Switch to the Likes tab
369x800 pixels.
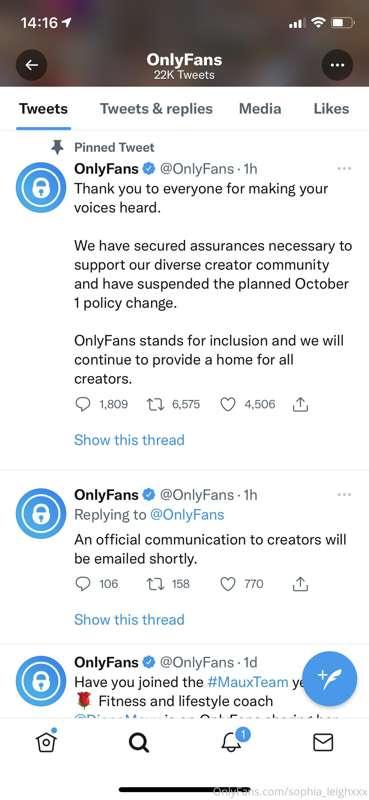pos(331,109)
